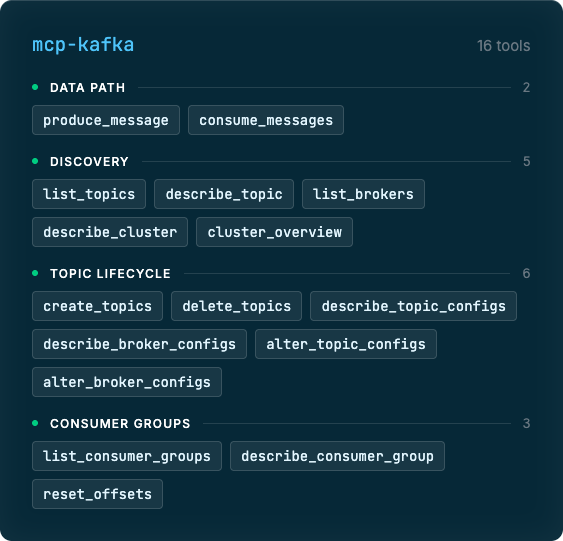This screenshot has width=563, height=541.
Task: Select the list_brokers tool
Action: coord(363,194)
